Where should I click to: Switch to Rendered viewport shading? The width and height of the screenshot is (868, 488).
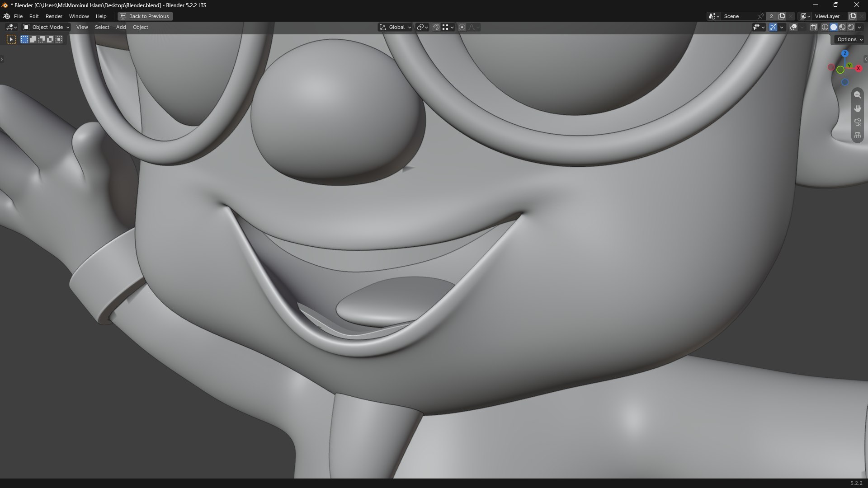click(x=851, y=27)
